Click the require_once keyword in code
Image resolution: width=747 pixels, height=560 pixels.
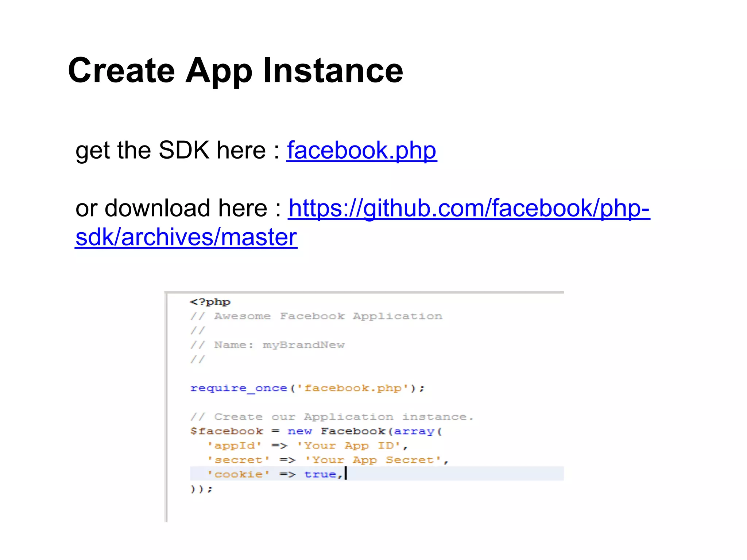point(239,388)
